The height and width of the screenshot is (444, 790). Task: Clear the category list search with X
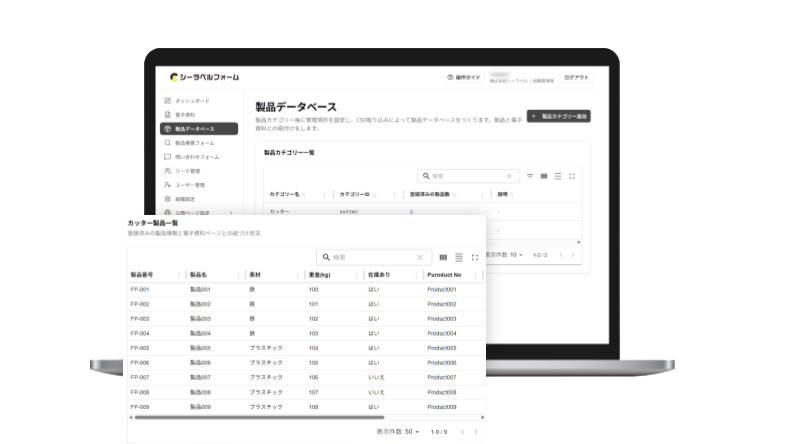[x=509, y=176]
